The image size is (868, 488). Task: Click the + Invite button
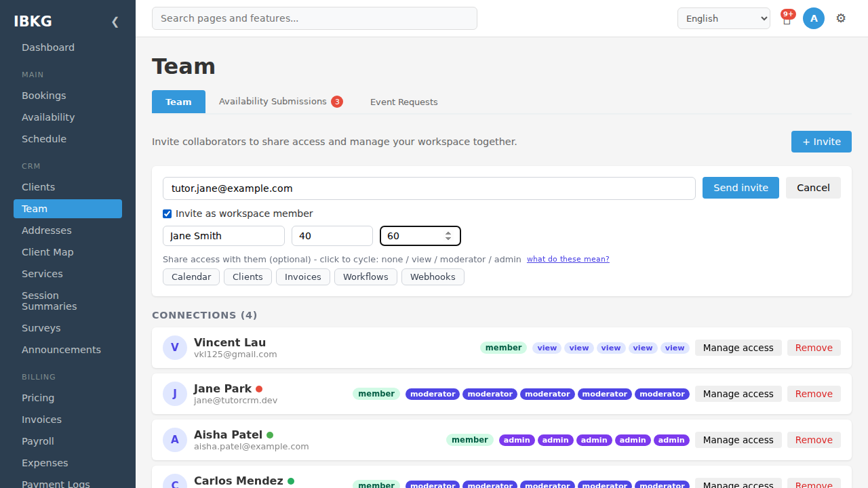click(x=821, y=142)
